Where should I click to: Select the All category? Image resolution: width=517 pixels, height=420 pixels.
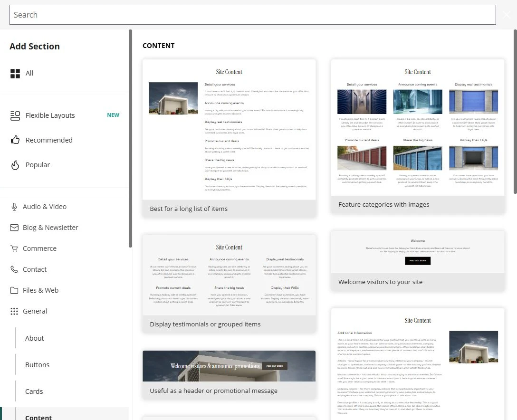coord(64,73)
